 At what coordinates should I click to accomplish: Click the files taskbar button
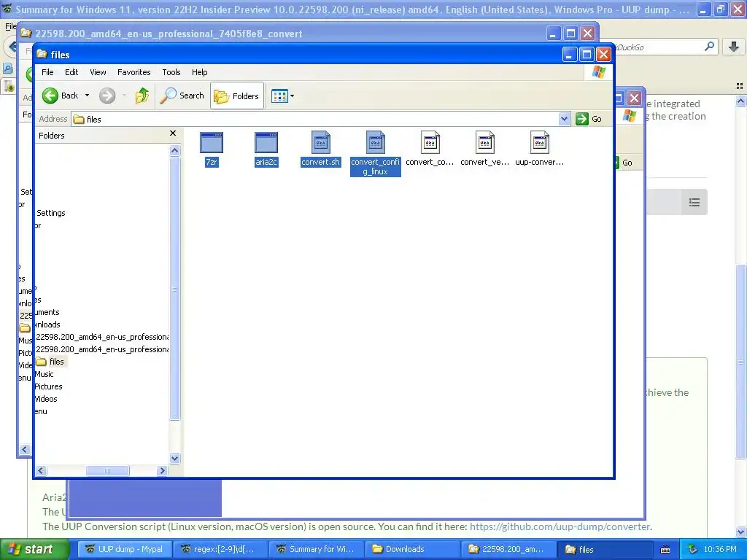(603, 549)
